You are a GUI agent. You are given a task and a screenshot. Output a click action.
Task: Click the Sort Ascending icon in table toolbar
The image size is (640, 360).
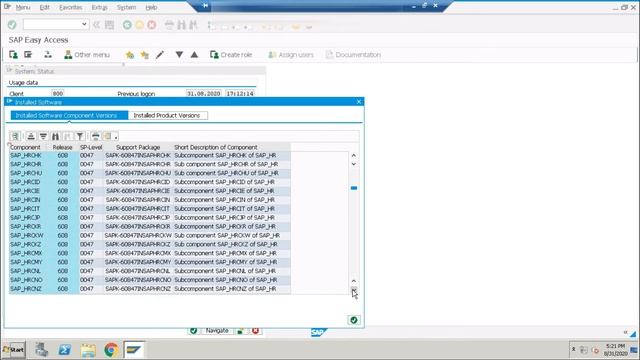click(31, 136)
